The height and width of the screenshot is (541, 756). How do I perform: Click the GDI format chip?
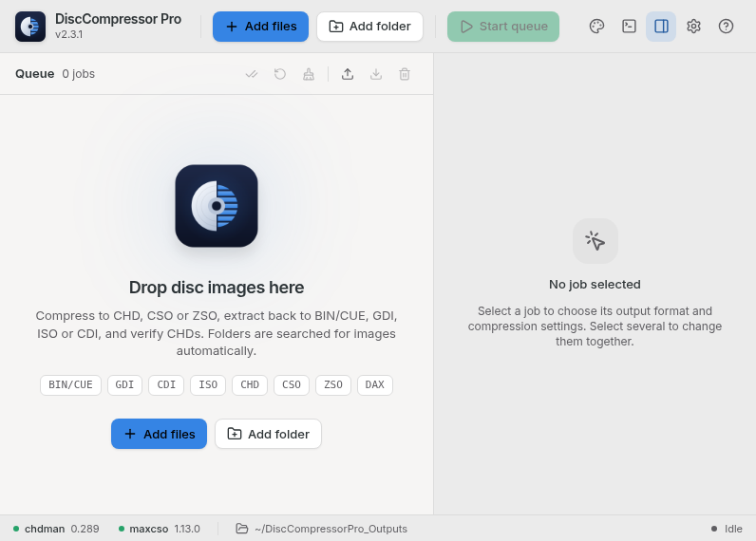coord(124,385)
